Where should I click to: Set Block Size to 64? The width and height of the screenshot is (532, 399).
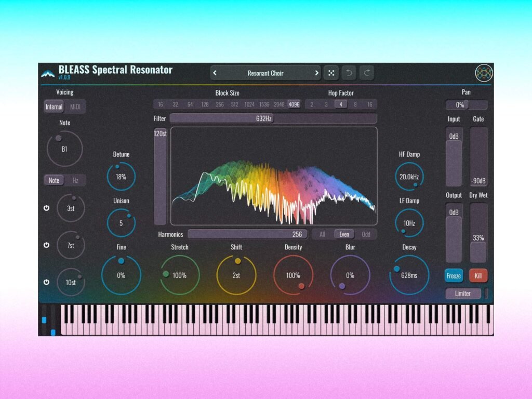click(190, 104)
